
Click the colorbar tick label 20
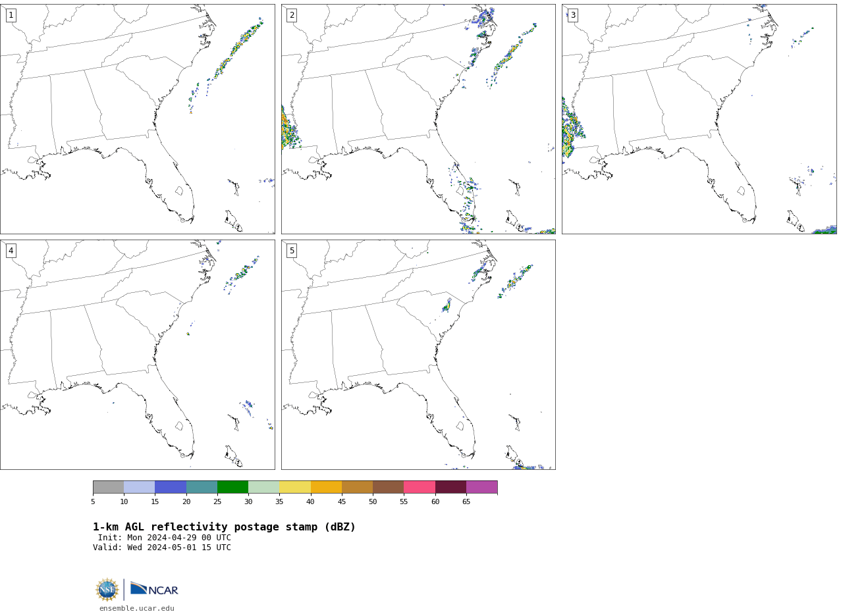(186, 501)
